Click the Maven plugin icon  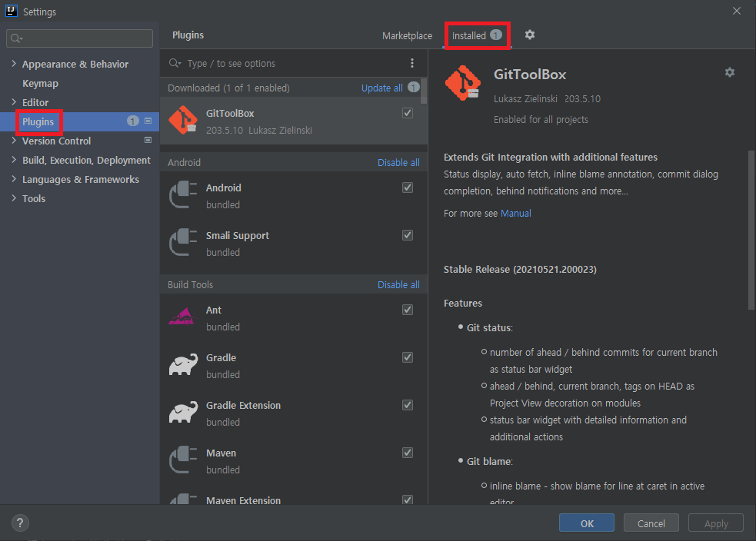tap(183, 460)
